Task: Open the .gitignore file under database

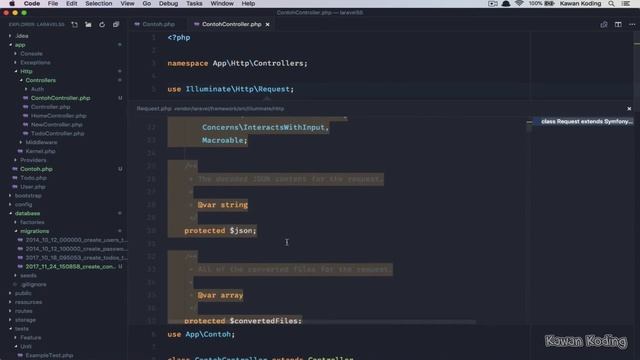Action: (34, 284)
